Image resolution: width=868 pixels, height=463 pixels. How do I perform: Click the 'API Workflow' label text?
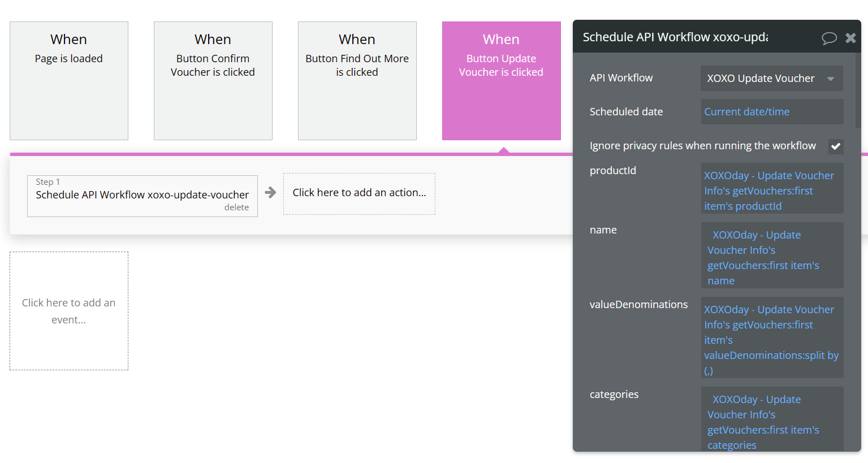(x=621, y=78)
